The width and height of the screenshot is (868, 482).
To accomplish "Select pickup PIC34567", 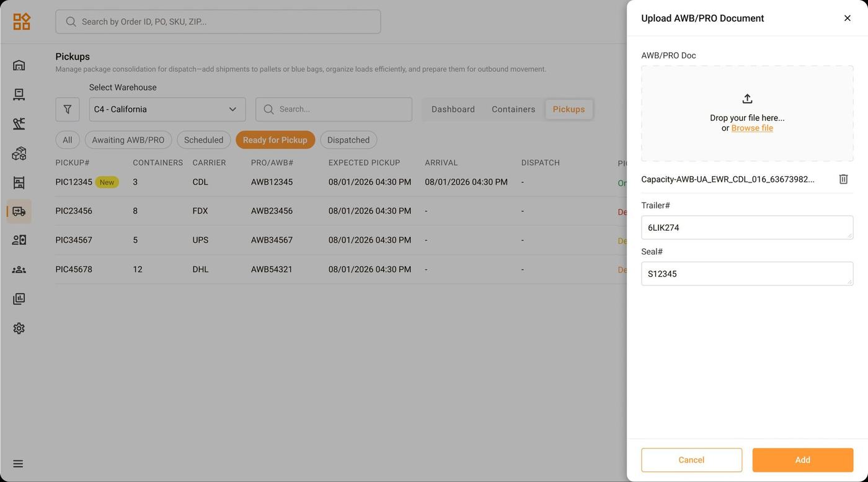I will point(74,240).
